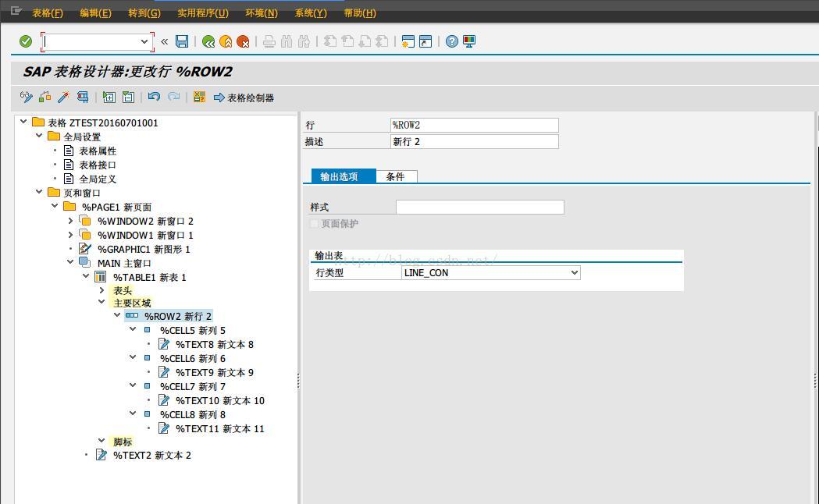Click the Print icon in the toolbar
This screenshot has width=819, height=504.
click(269, 41)
